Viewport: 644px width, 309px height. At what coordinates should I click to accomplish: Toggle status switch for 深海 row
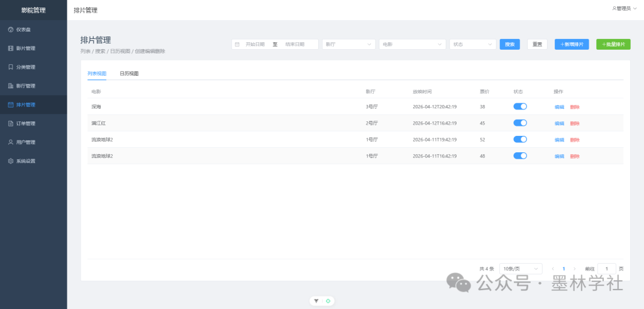[x=520, y=107]
